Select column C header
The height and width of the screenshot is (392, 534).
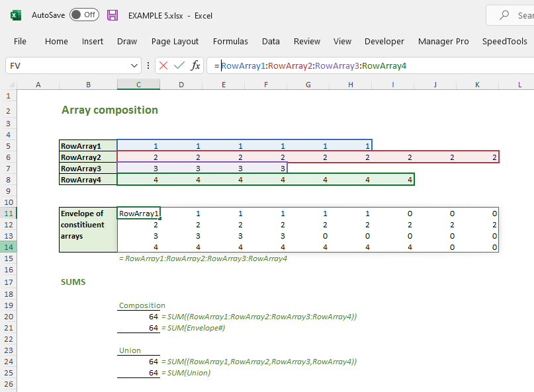click(x=138, y=85)
